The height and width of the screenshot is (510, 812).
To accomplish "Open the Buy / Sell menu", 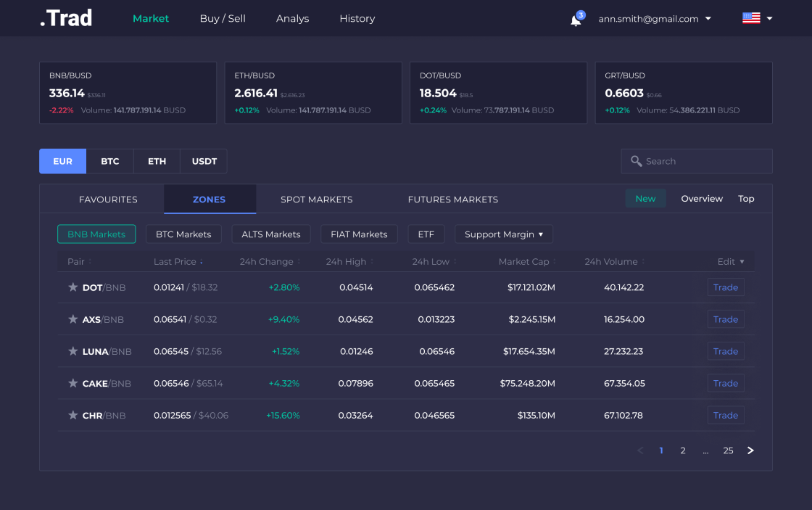I will coord(223,19).
